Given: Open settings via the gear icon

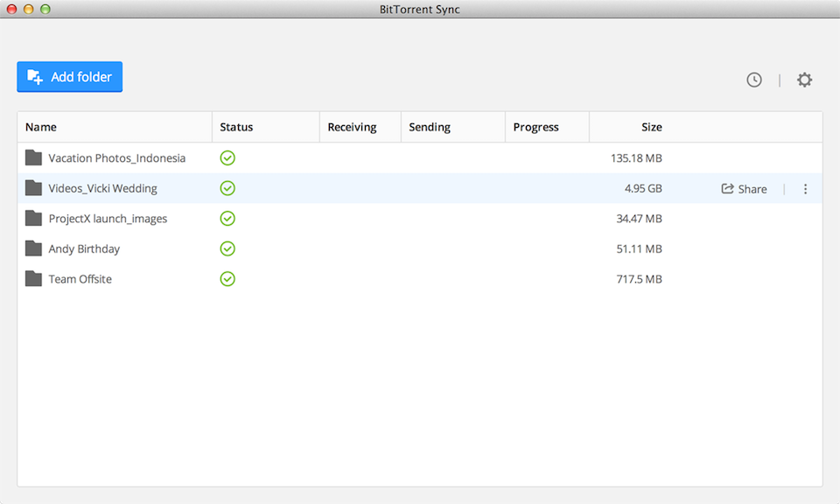Looking at the screenshot, I should click(x=804, y=80).
